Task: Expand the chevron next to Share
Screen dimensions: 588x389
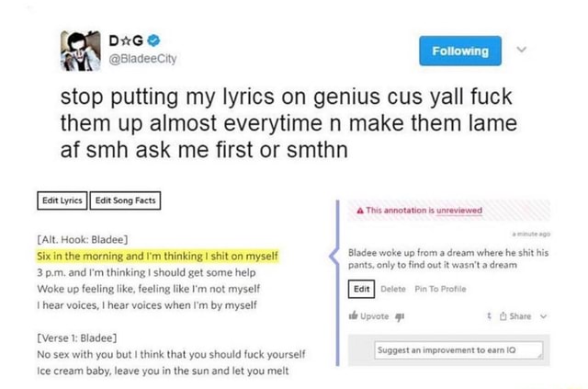Action: [x=545, y=316]
